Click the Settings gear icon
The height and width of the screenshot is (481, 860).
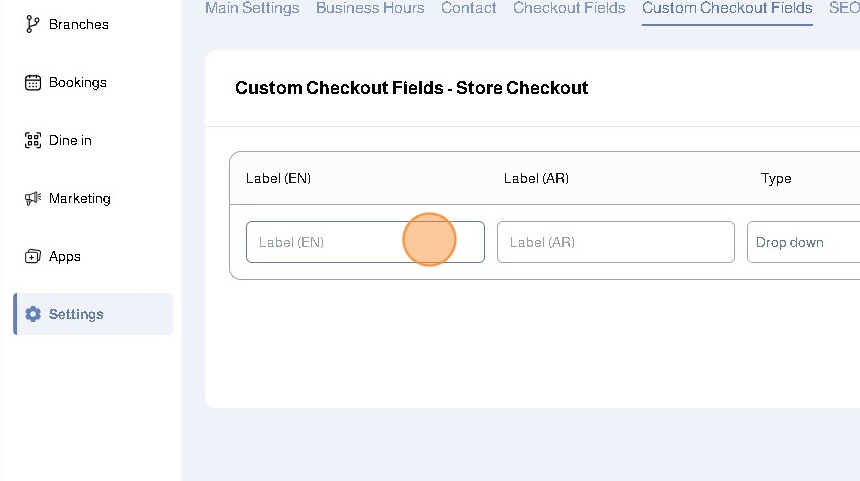[x=32, y=314]
